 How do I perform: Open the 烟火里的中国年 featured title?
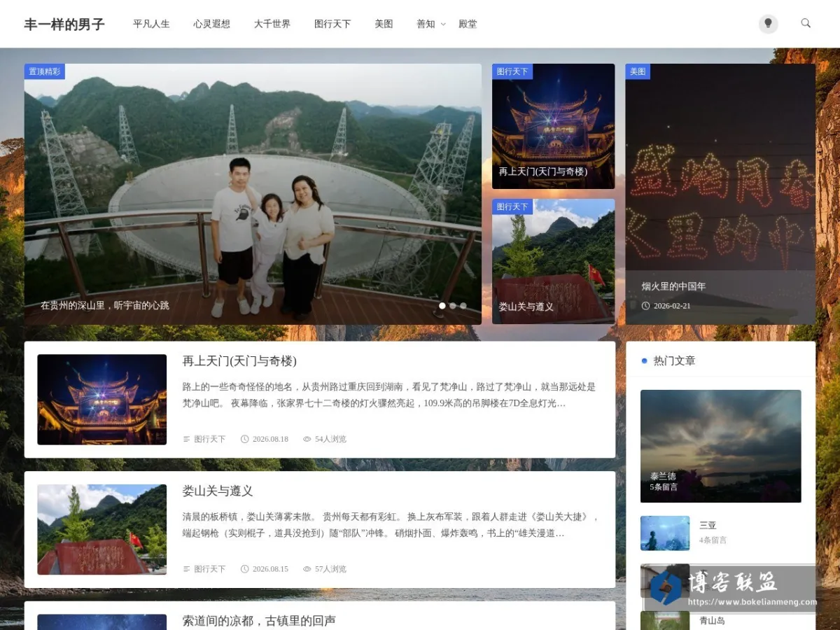tap(673, 286)
